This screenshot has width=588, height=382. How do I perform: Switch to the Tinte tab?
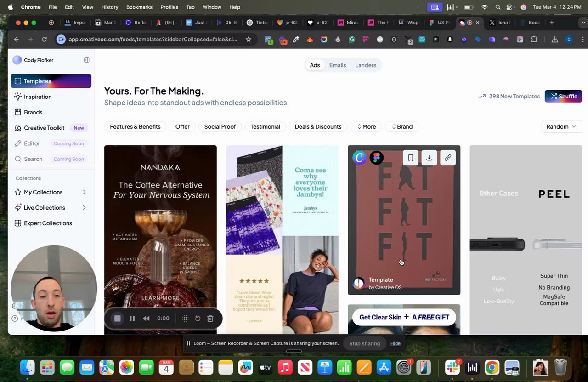(x=258, y=23)
